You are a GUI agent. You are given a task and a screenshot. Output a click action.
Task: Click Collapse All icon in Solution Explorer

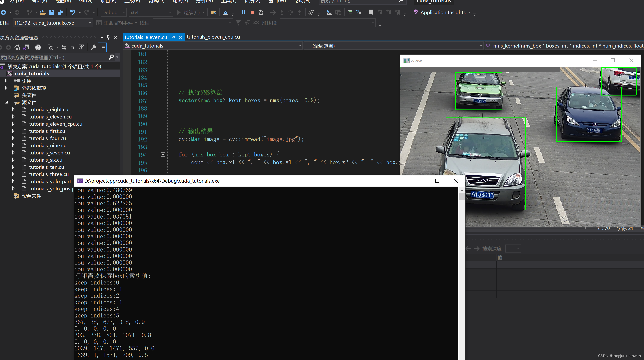(x=73, y=47)
